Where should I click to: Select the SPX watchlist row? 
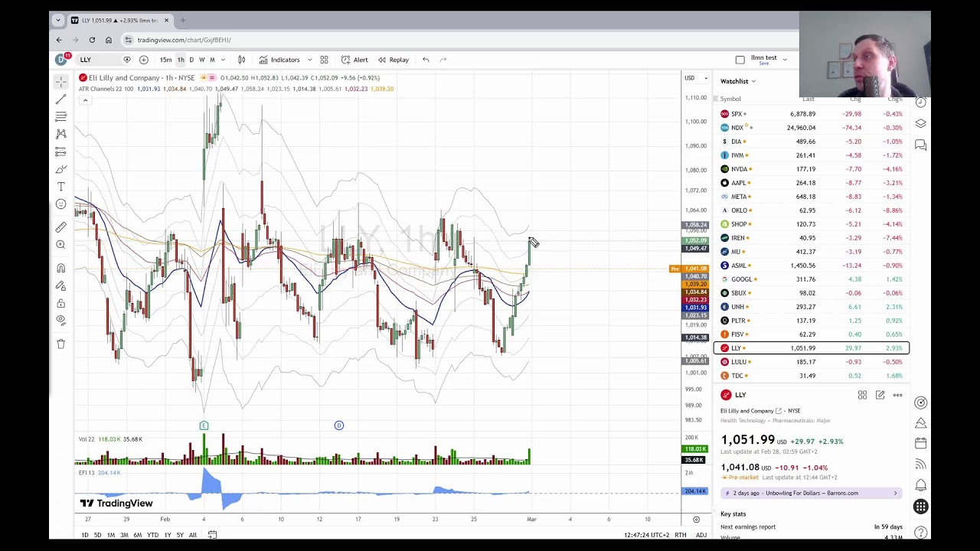812,114
